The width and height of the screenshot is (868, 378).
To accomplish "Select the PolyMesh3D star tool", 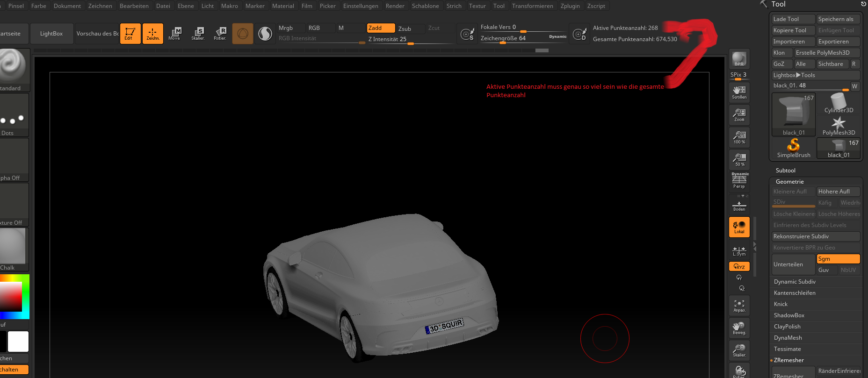I will coord(839,126).
